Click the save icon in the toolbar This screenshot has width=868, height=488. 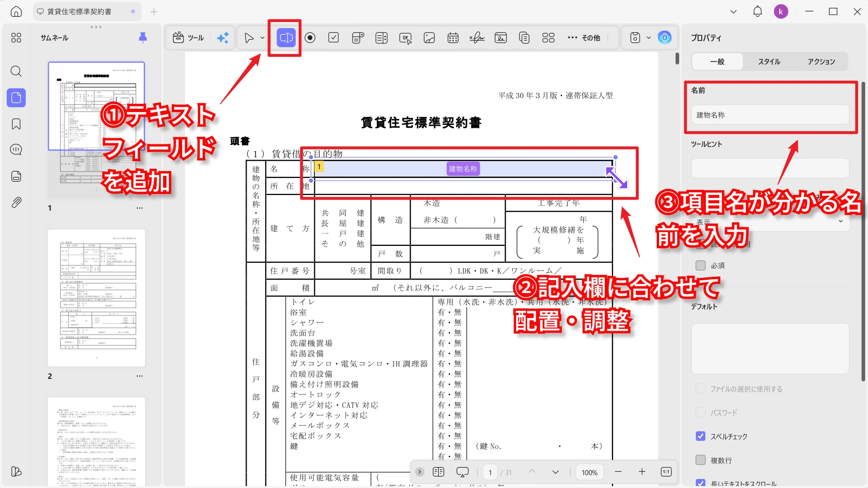[x=635, y=38]
